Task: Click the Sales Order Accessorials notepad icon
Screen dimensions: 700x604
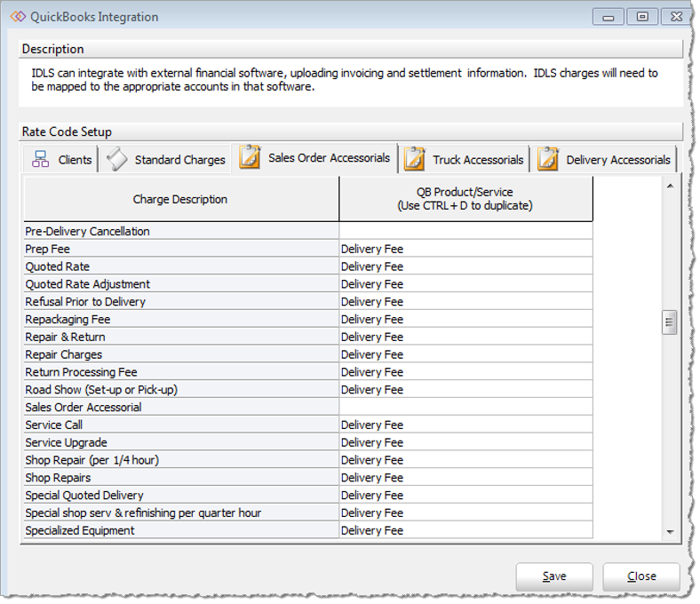Action: coord(250,156)
